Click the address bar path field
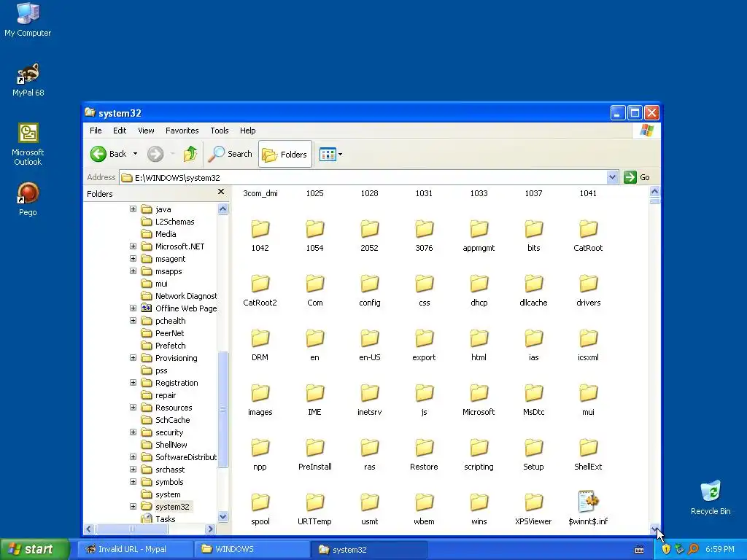Viewport: 747px width, 560px height. 363,178
